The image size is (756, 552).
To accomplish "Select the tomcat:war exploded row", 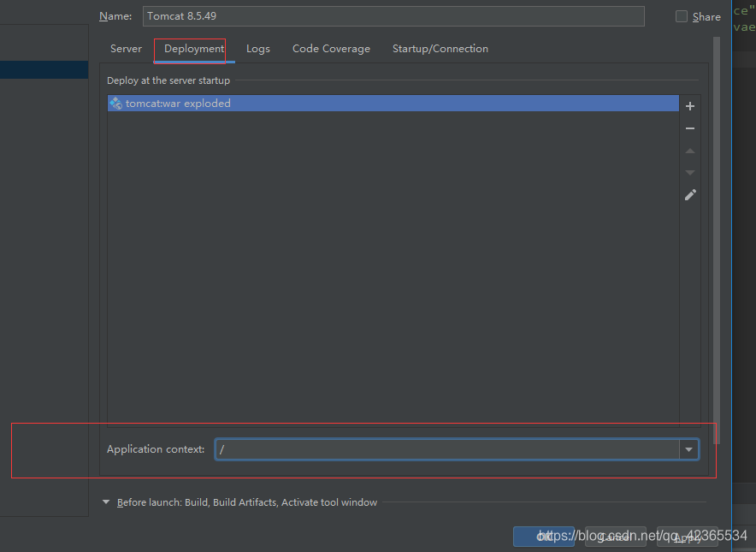I will 393,104.
